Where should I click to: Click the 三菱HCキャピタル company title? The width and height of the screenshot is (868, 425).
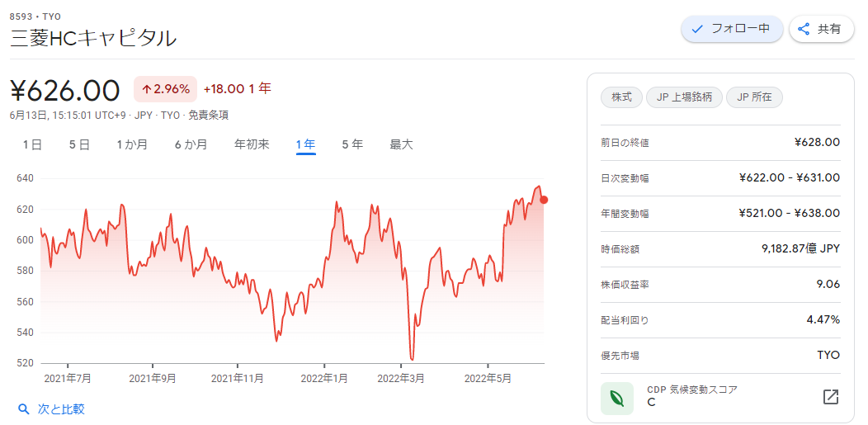point(93,38)
